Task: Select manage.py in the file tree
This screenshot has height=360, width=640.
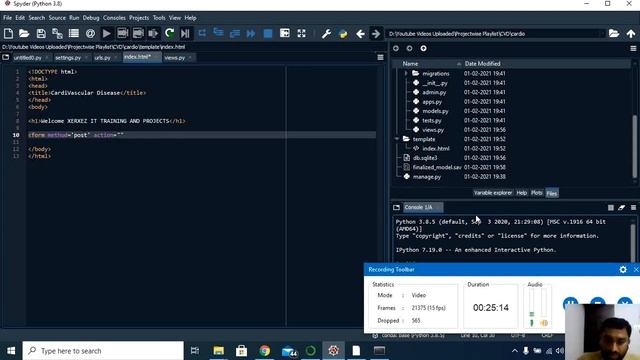Action: click(x=427, y=177)
